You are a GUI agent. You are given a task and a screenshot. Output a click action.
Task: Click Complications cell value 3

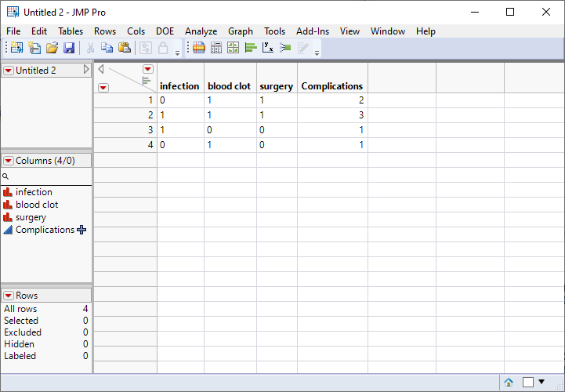coord(332,115)
